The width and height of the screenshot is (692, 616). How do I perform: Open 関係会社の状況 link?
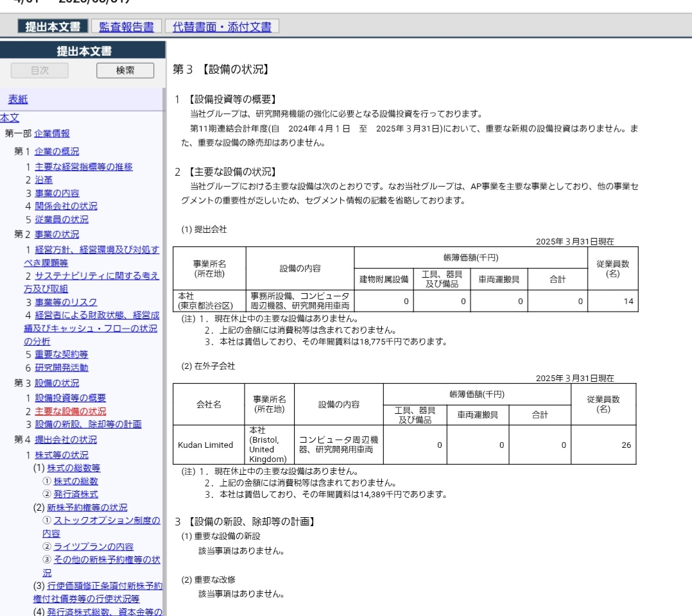point(66,206)
